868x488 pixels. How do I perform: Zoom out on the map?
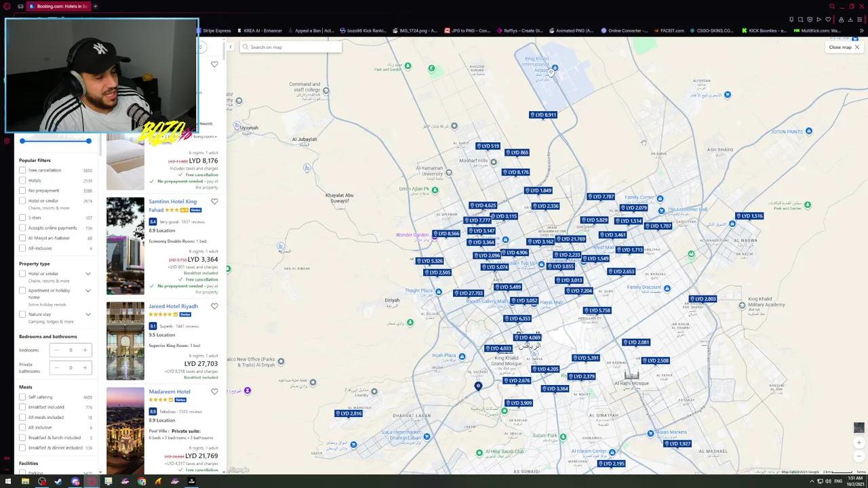859,455
